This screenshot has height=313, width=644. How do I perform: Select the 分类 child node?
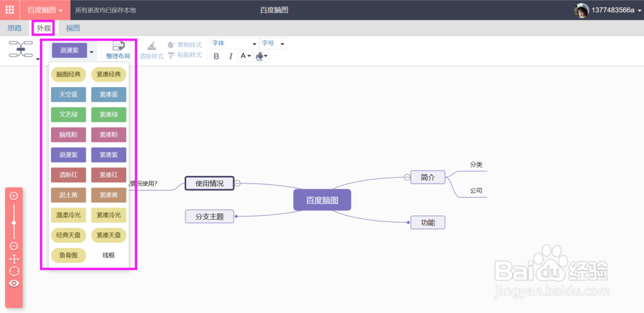(x=476, y=165)
